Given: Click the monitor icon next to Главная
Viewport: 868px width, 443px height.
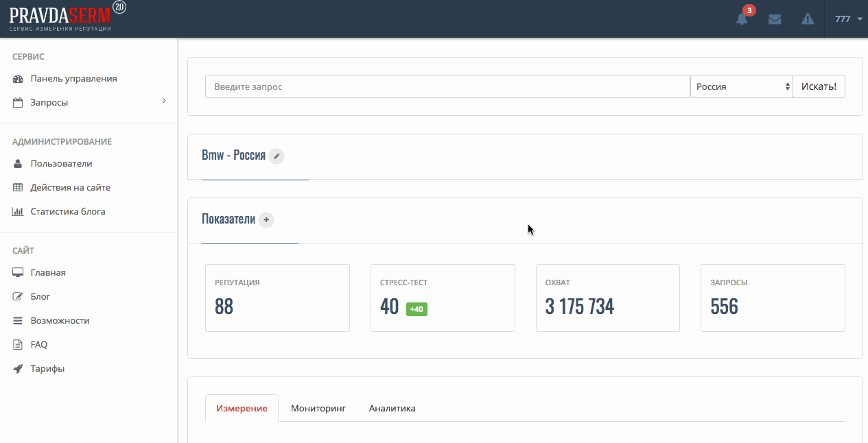Looking at the screenshot, I should tap(19, 273).
